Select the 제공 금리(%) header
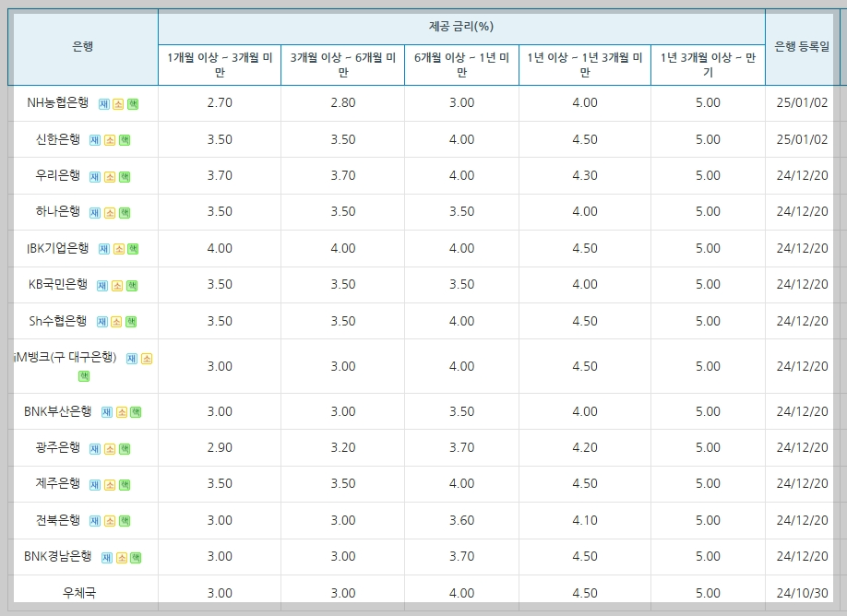This screenshot has width=847, height=616. (x=461, y=27)
